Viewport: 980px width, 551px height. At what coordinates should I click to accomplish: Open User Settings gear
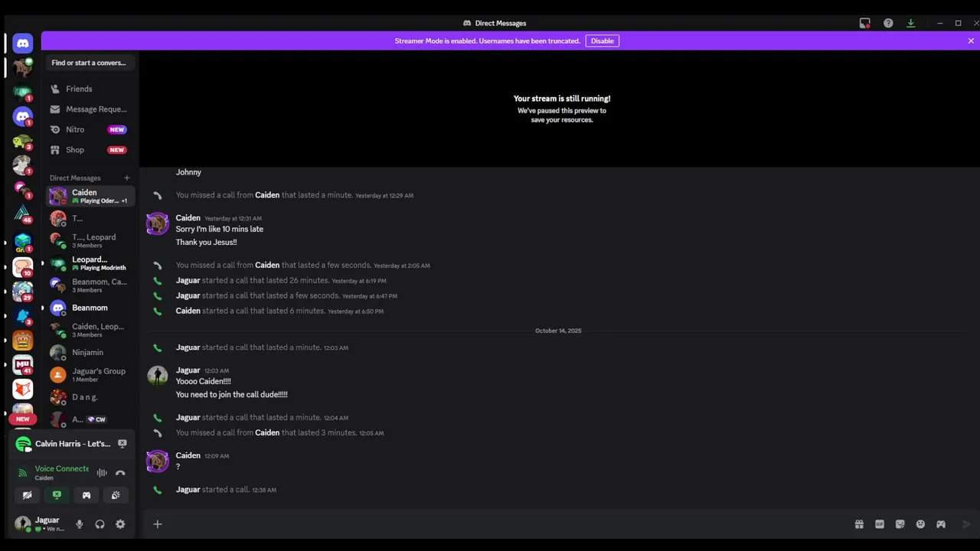point(120,524)
